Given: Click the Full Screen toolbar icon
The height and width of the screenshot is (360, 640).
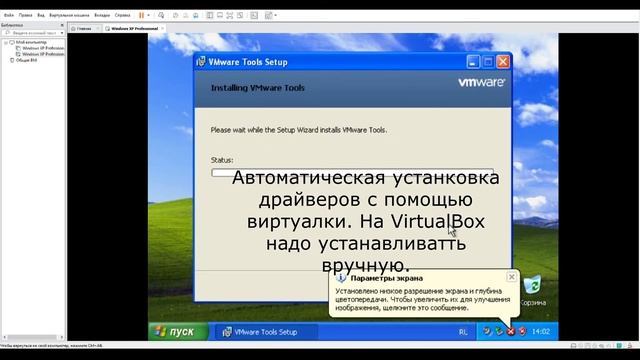Looking at the screenshot, I should [230, 15].
